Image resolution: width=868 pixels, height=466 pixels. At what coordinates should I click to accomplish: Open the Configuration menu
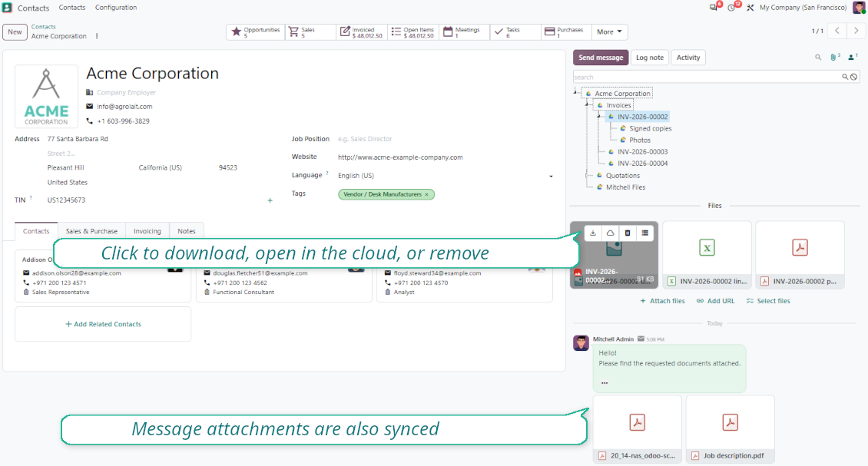point(116,8)
